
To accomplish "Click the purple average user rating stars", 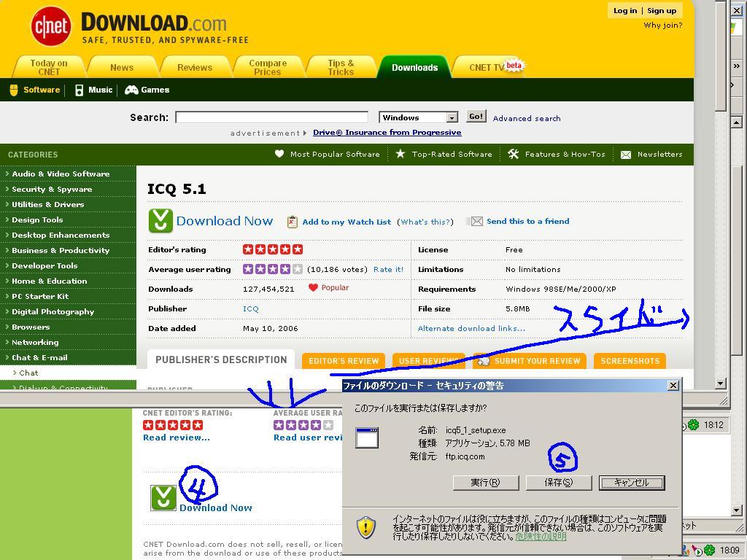I will click(x=273, y=269).
